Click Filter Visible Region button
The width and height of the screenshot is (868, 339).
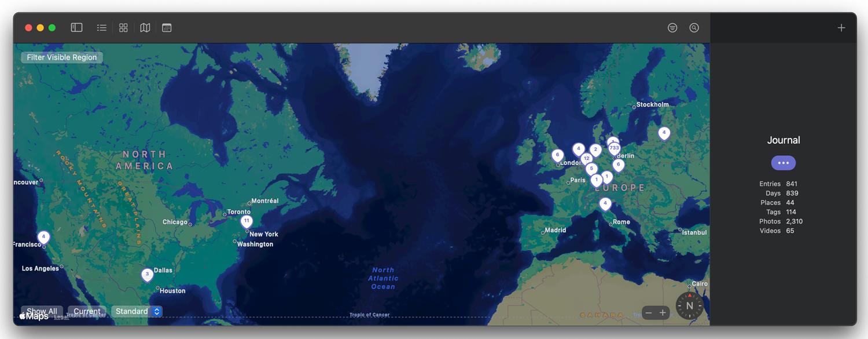[x=62, y=57]
